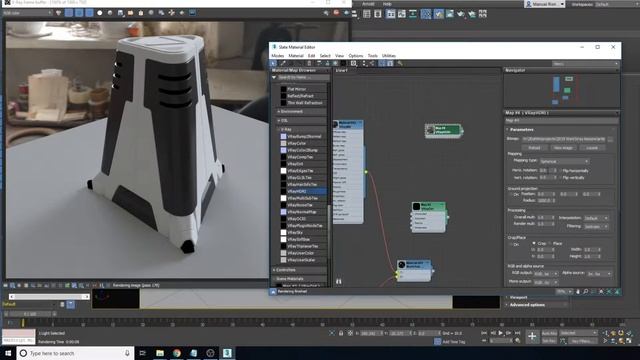Image resolution: width=640 pixels, height=360 pixels.
Task: Open the RGB output dropdown
Action: pyautogui.click(x=546, y=273)
